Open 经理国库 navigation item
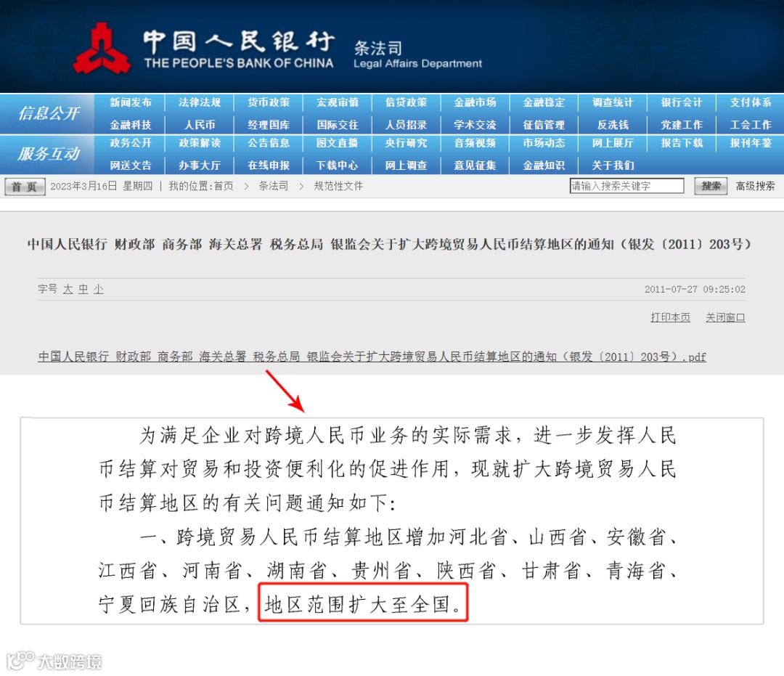This screenshot has width=784, height=676. pos(269,124)
